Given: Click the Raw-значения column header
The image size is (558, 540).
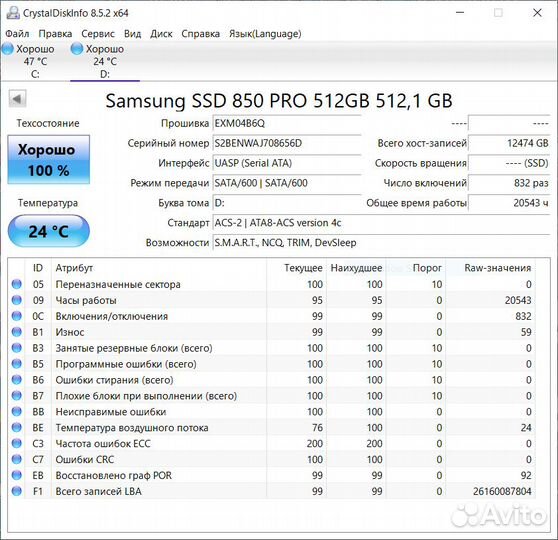Looking at the screenshot, I should pos(490,268).
